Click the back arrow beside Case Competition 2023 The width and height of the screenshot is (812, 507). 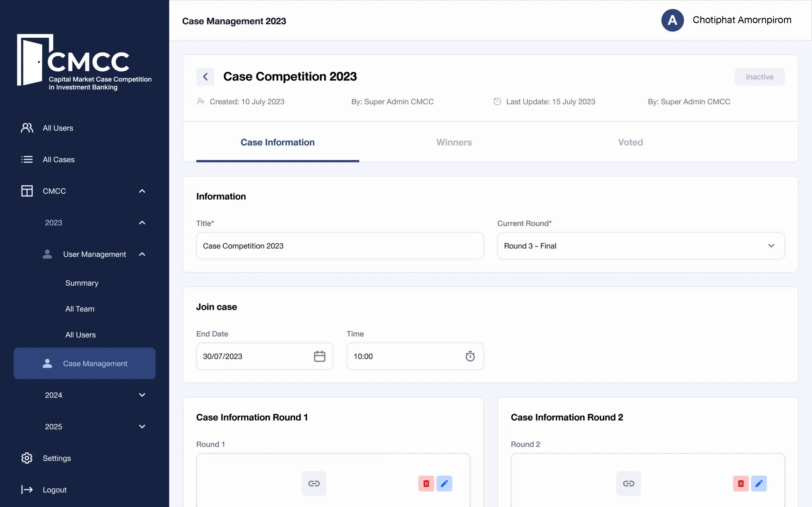(x=205, y=76)
